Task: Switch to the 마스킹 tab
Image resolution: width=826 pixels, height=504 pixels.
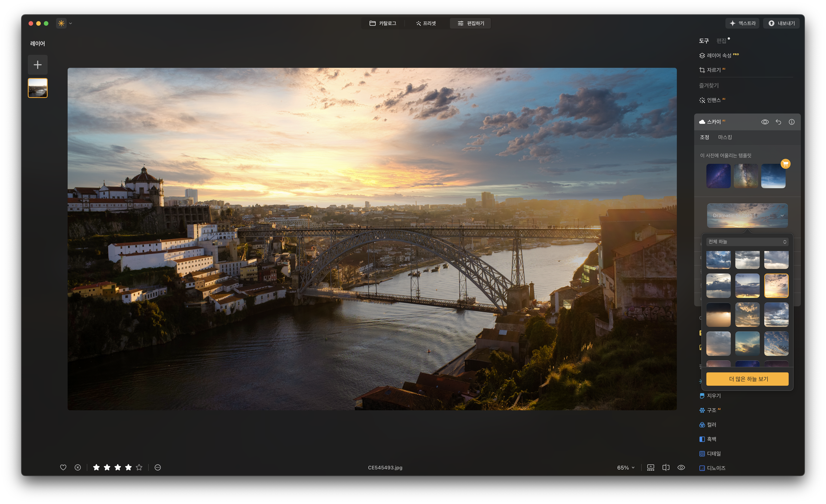Action: click(725, 137)
